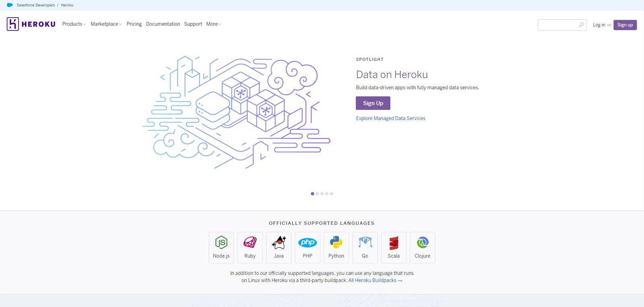This screenshot has width=644, height=307.
Task: Click the Salesforce Developers breadcrumb link
Action: coord(36,5)
